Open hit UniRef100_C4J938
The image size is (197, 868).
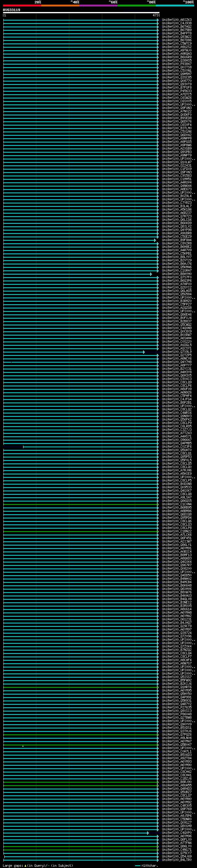(176, 23)
